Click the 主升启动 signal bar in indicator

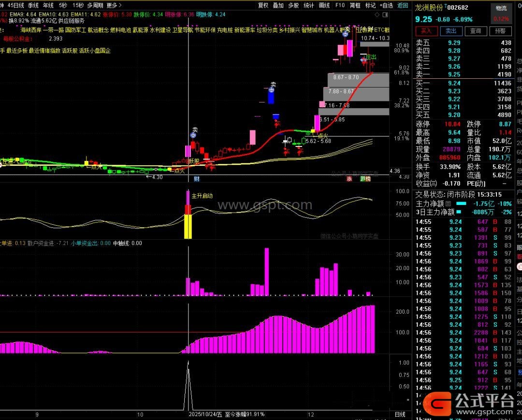188,215
